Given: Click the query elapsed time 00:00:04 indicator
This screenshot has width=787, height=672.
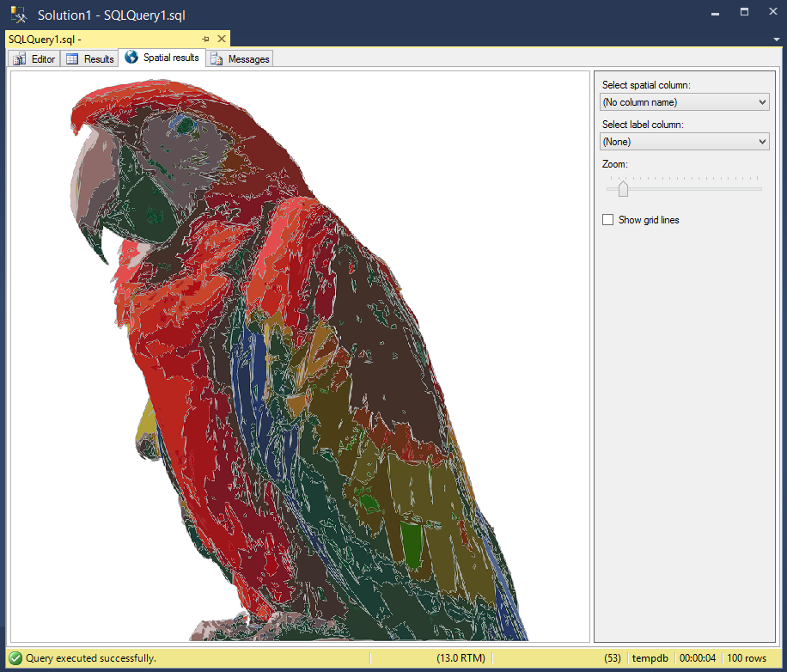Looking at the screenshot, I should click(x=698, y=657).
